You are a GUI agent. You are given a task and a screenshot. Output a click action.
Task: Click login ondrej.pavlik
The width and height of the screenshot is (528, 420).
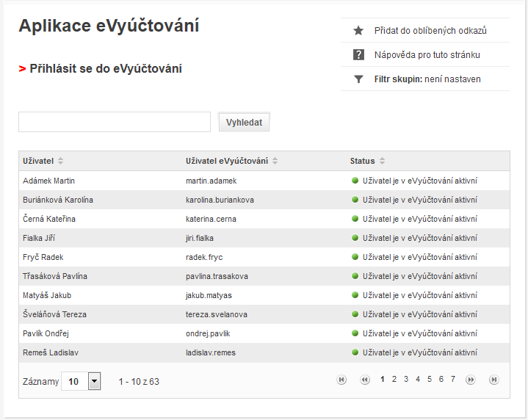(208, 333)
